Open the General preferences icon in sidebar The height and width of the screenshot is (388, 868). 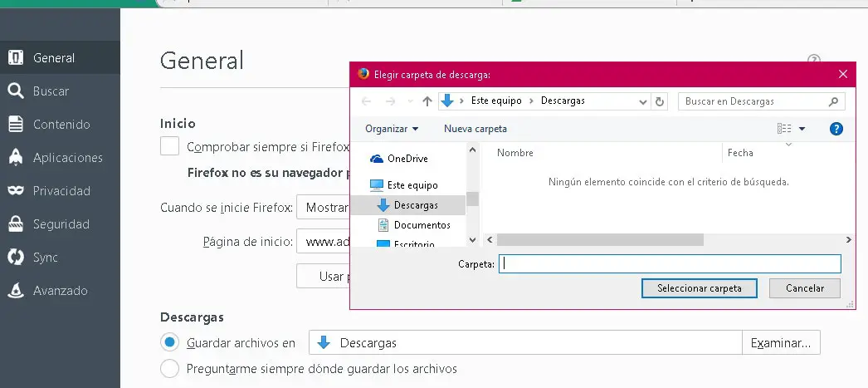pos(16,57)
